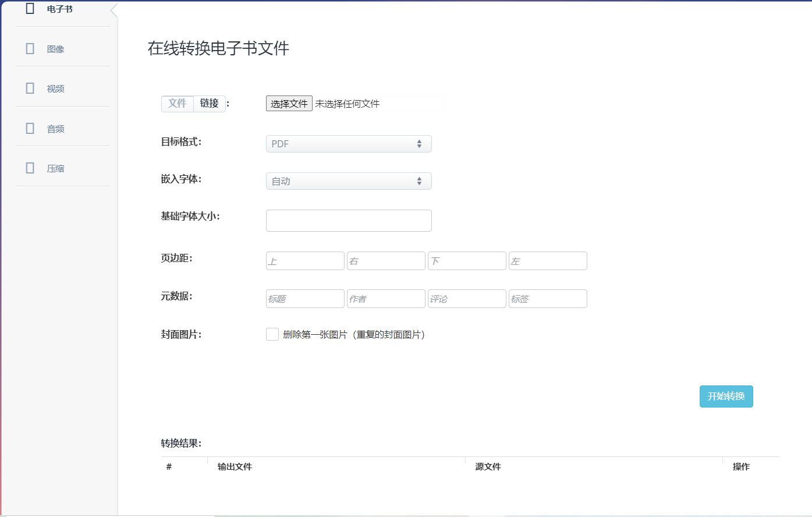Click the 压缩 sidebar icon
The height and width of the screenshot is (517, 812).
(30, 168)
